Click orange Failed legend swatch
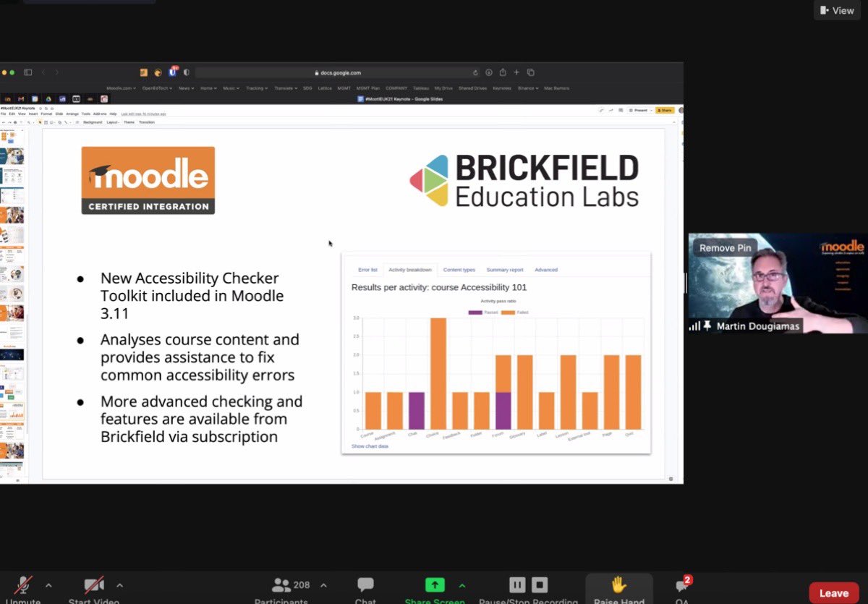 point(509,312)
